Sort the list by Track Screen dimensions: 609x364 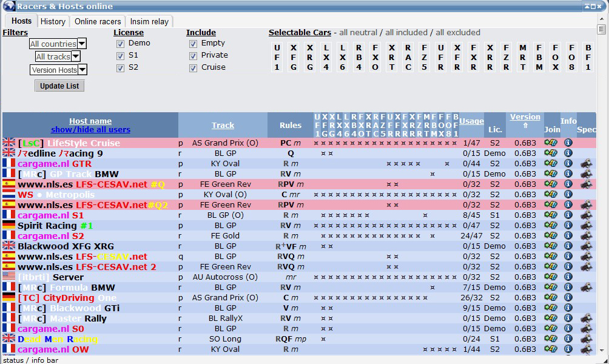tap(223, 125)
